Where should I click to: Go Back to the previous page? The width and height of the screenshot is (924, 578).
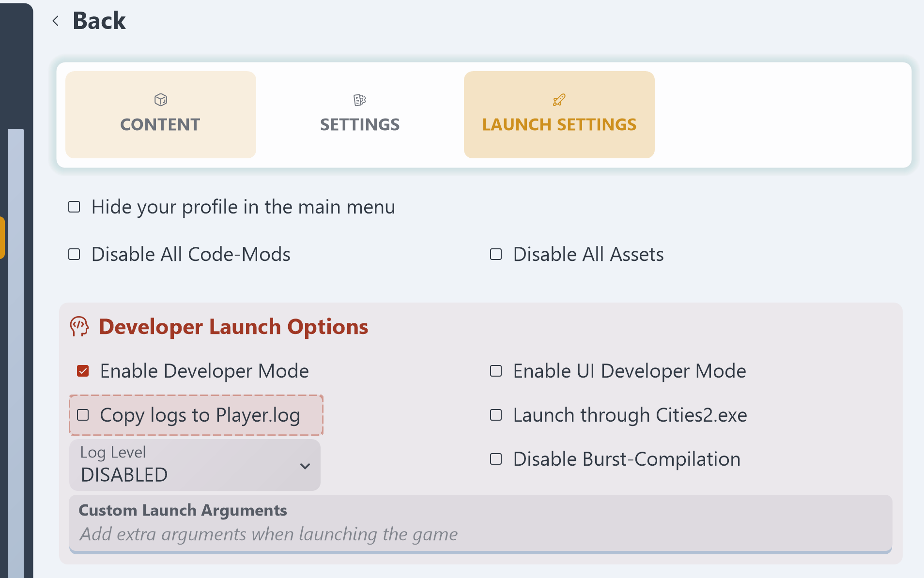point(99,21)
